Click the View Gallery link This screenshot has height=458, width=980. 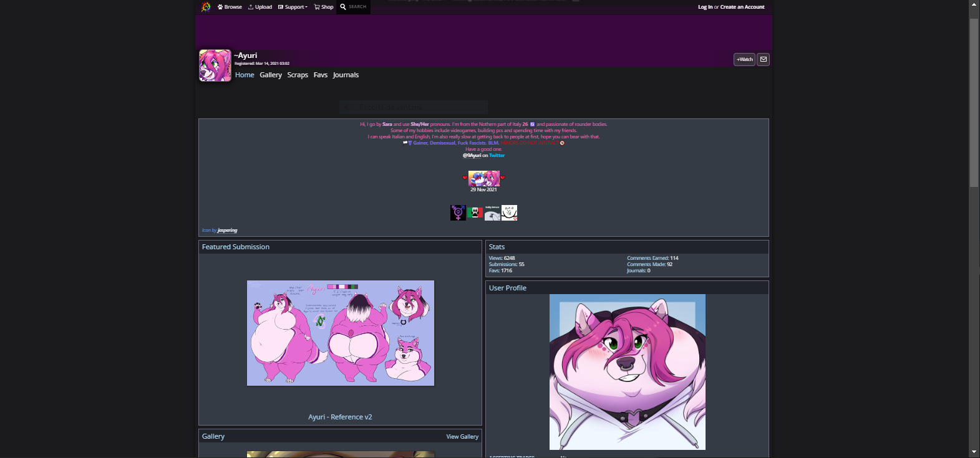coord(462,437)
